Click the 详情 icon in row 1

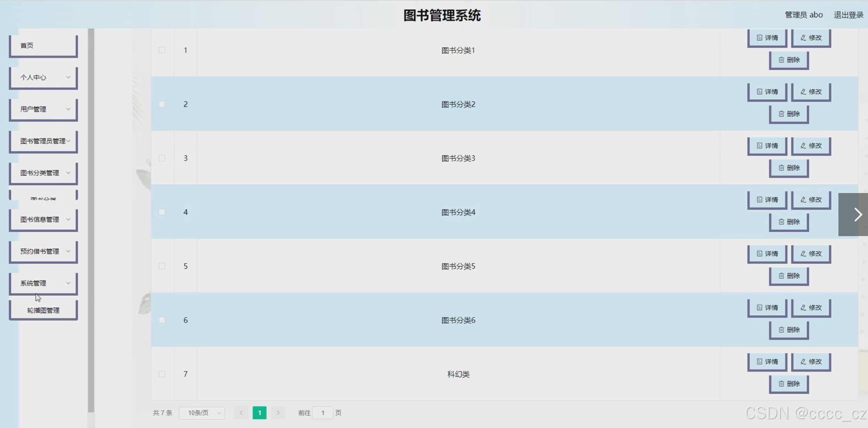pos(759,38)
